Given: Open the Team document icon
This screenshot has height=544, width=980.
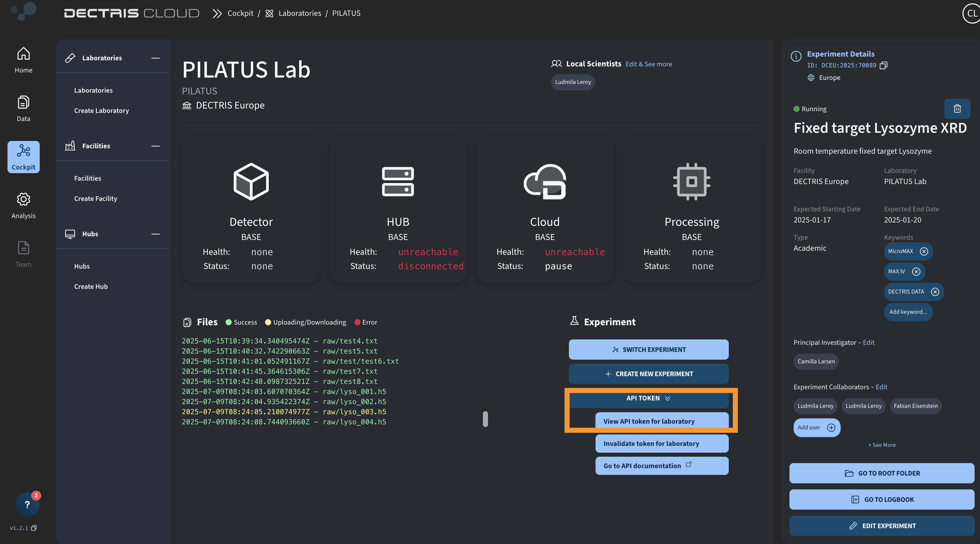Looking at the screenshot, I should coord(23,248).
